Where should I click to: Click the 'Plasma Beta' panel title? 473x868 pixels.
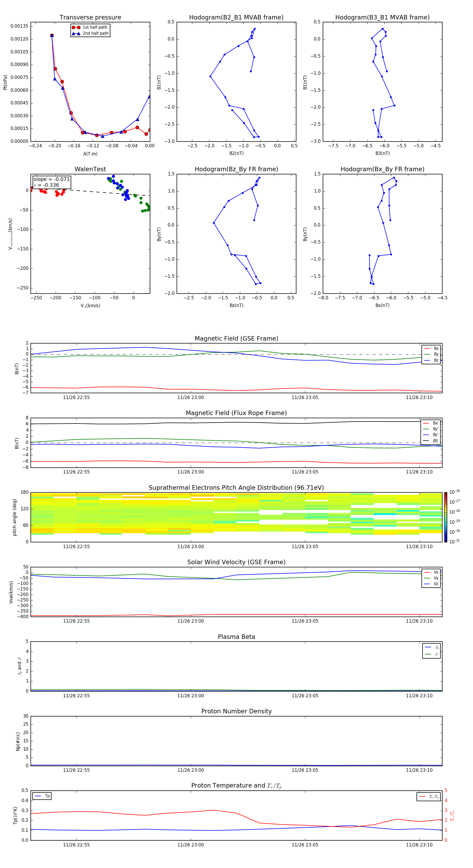pos(236,637)
